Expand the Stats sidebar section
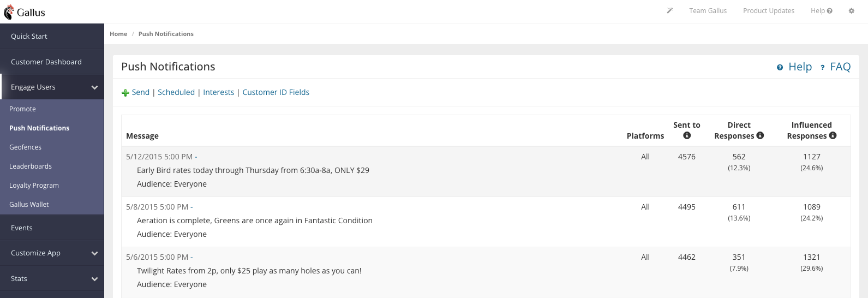This screenshot has height=298, width=868. tap(94, 279)
